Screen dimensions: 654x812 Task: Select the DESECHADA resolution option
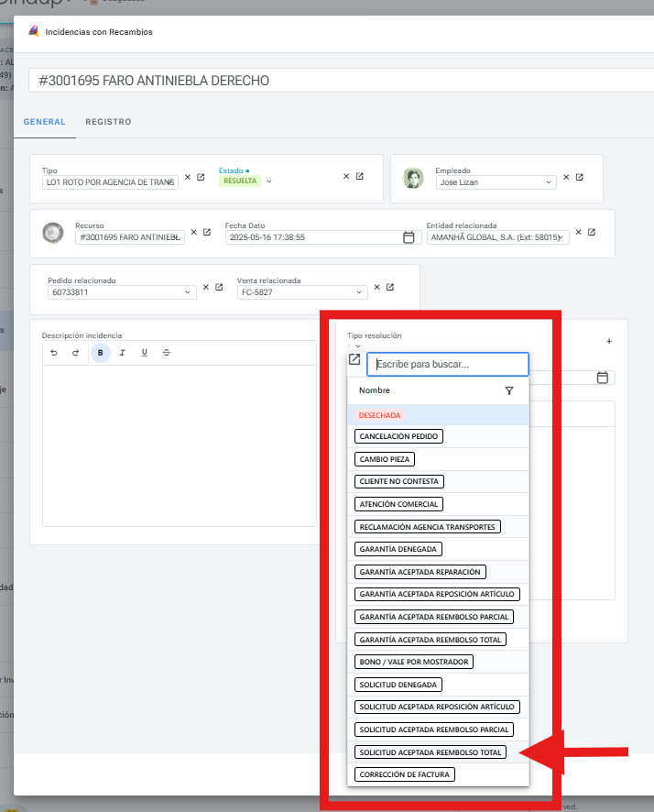coord(379,415)
